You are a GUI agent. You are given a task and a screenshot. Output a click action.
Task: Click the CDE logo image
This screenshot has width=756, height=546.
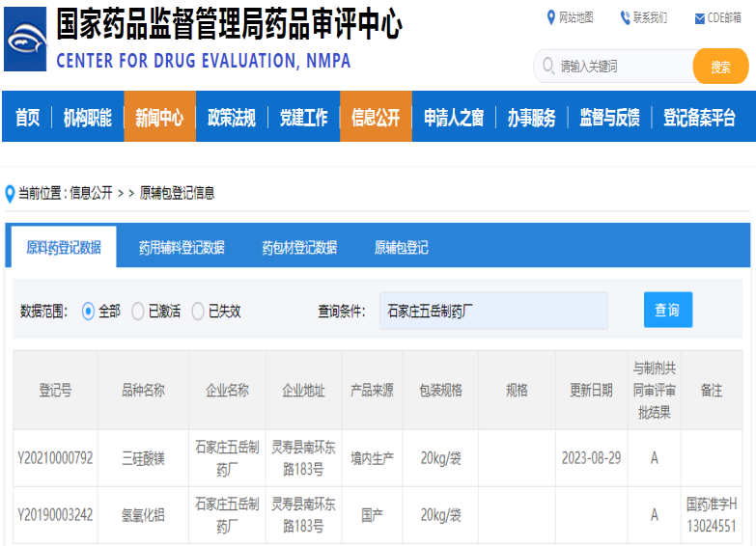[25, 39]
